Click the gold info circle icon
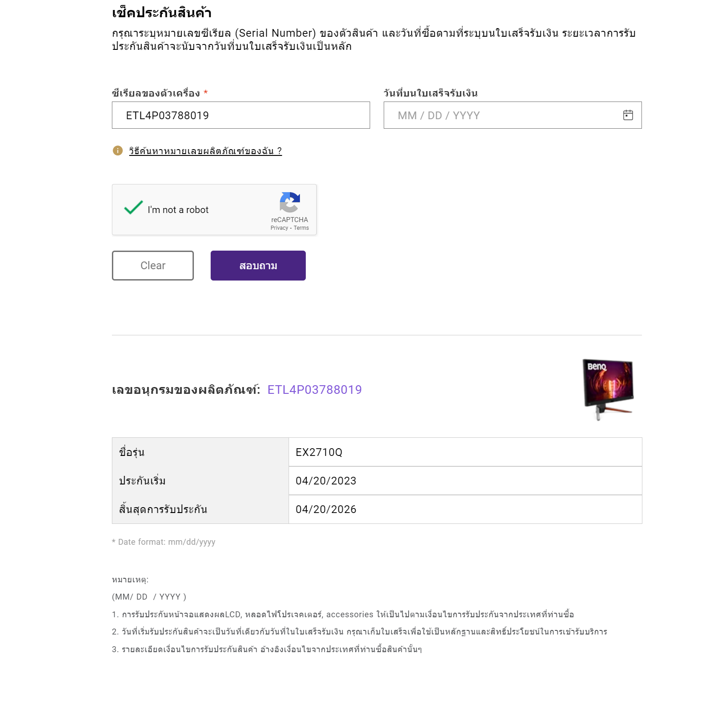Viewport: 728px width, 702px height. point(118,150)
